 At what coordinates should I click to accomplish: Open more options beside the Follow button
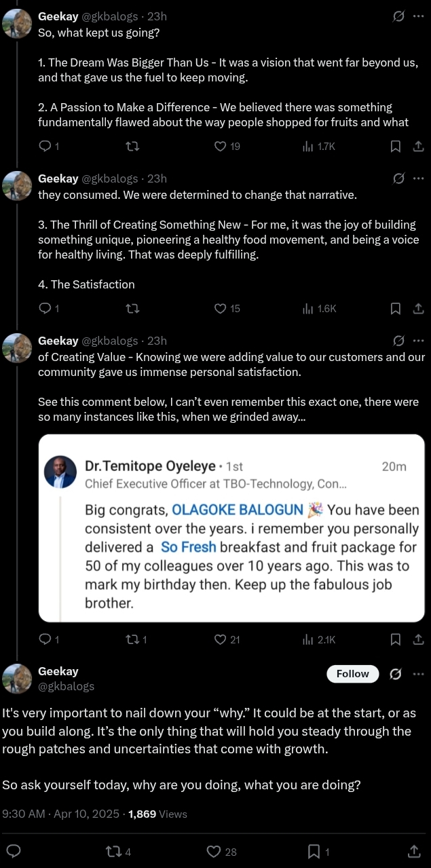click(x=418, y=674)
